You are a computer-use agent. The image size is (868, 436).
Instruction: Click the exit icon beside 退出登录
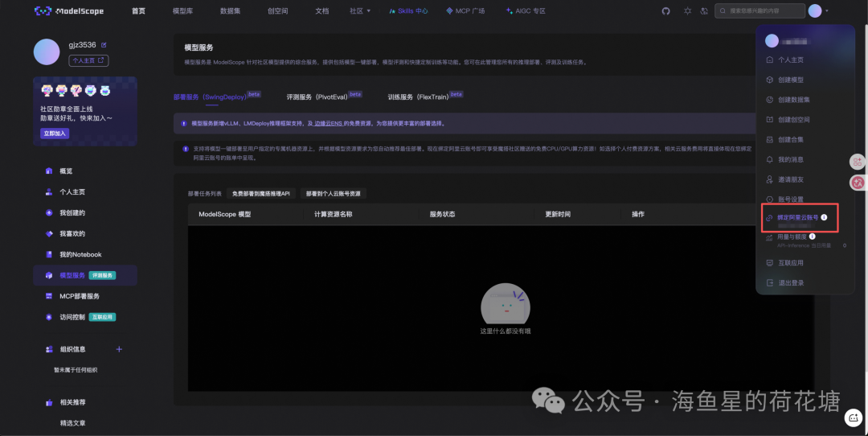point(769,282)
